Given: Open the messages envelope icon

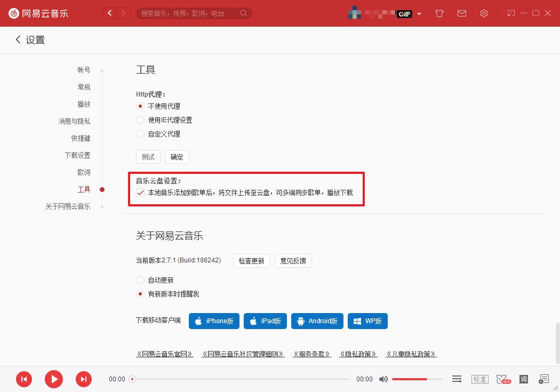Looking at the screenshot, I should tap(462, 13).
